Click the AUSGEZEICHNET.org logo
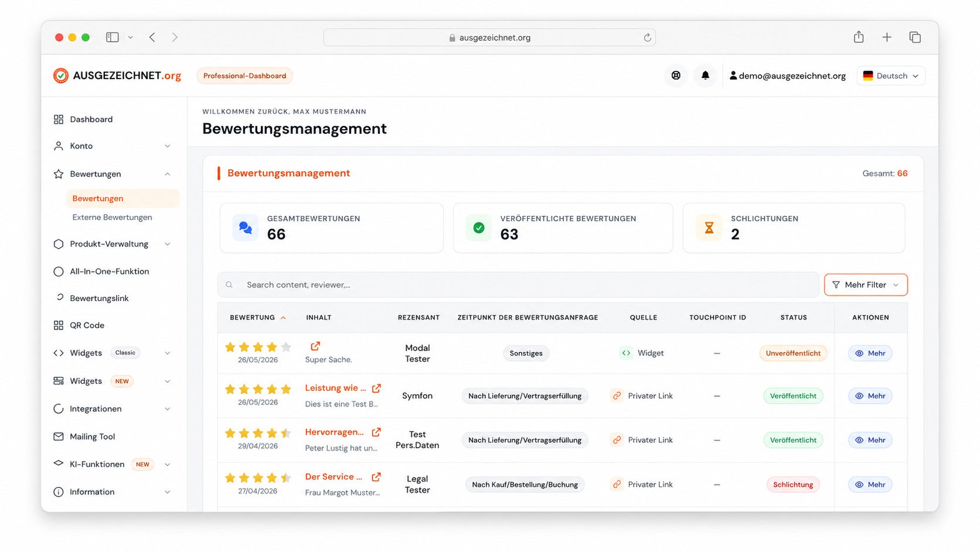980x552 pixels. point(117,76)
